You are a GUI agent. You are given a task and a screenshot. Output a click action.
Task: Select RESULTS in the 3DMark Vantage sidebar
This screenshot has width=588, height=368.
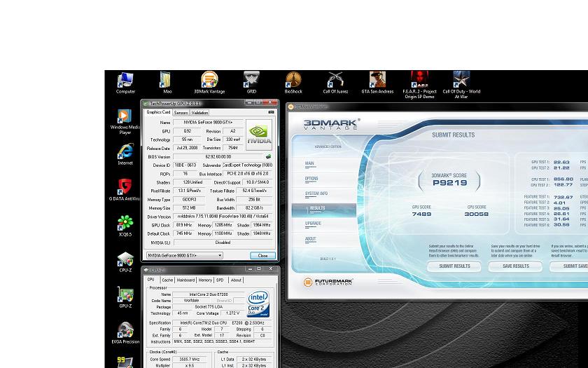coord(323,210)
